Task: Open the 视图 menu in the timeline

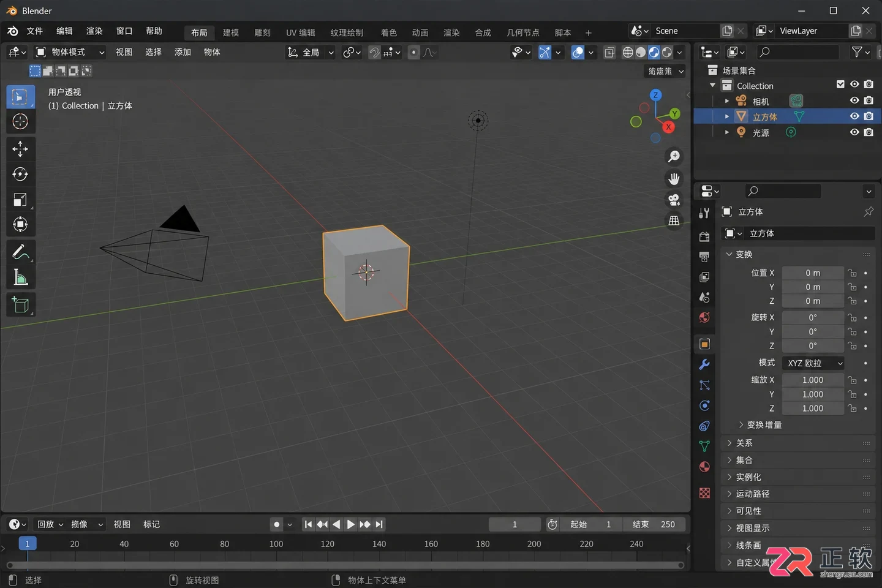Action: (122, 524)
